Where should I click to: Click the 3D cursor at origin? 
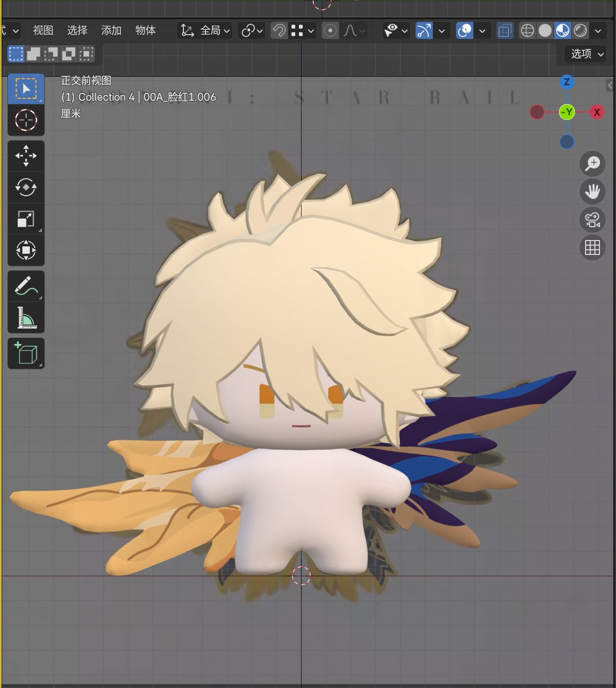[x=301, y=576]
